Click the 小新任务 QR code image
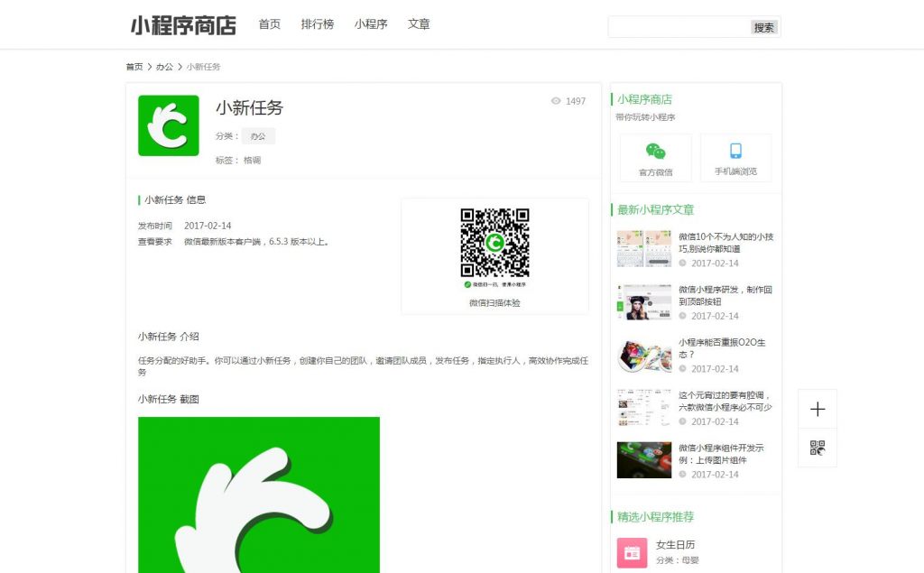Viewport: 924px width, 573px height. point(495,243)
